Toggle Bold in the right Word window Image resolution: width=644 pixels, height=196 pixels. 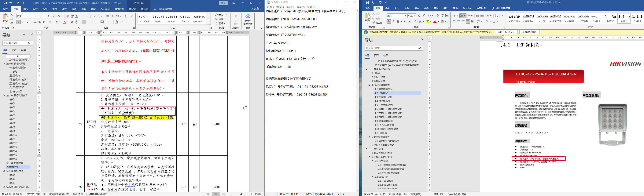pyautogui.click(x=388, y=21)
